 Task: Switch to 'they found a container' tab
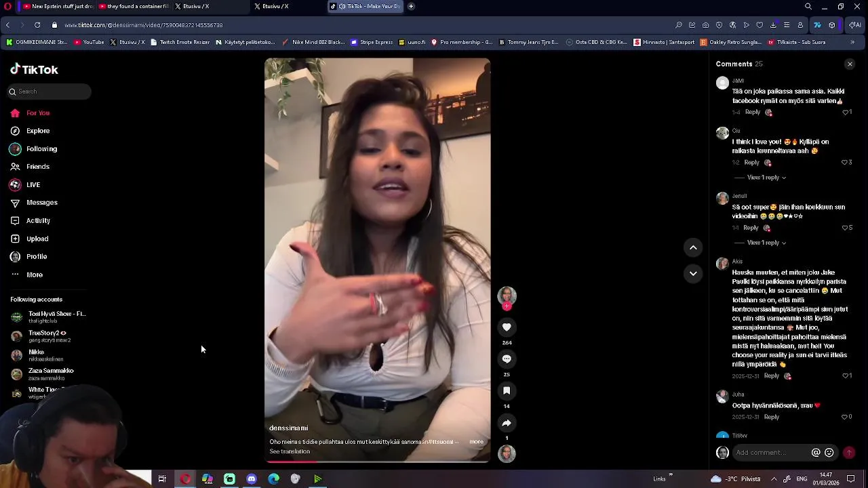click(133, 6)
